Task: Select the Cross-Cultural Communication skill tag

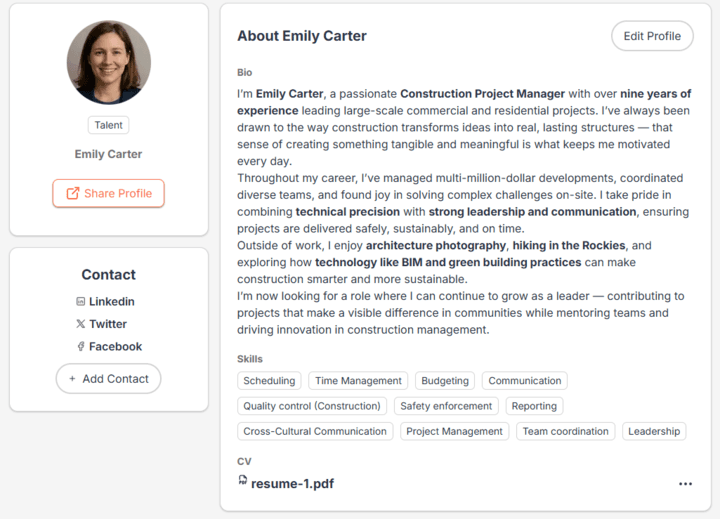Action: pos(315,432)
